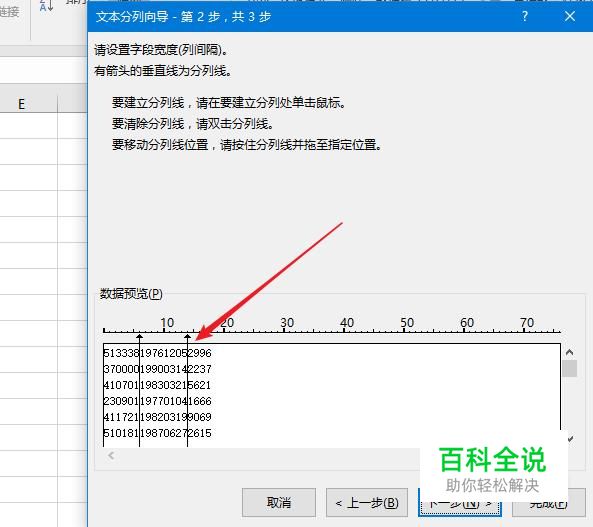Click the 数据预览(P) label
The width and height of the screenshot is (593, 527).
pyautogui.click(x=131, y=294)
